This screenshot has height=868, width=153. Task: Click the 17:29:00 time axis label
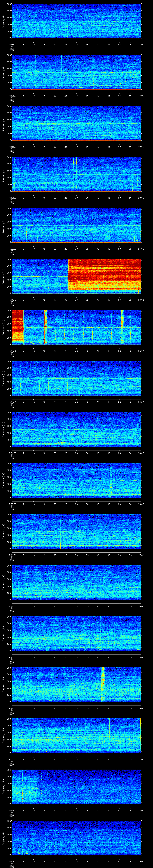coord(12,708)
